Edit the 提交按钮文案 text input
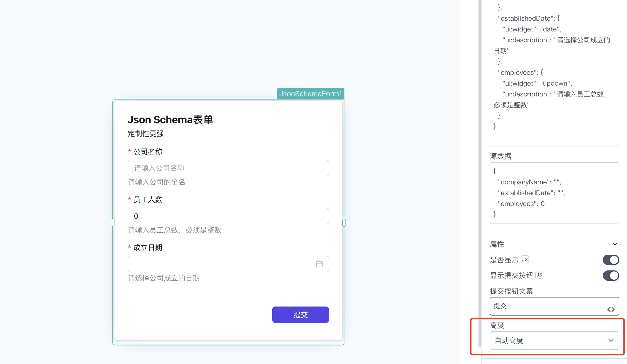Image resolution: width=627 pixels, height=364 pixels. pyautogui.click(x=554, y=306)
